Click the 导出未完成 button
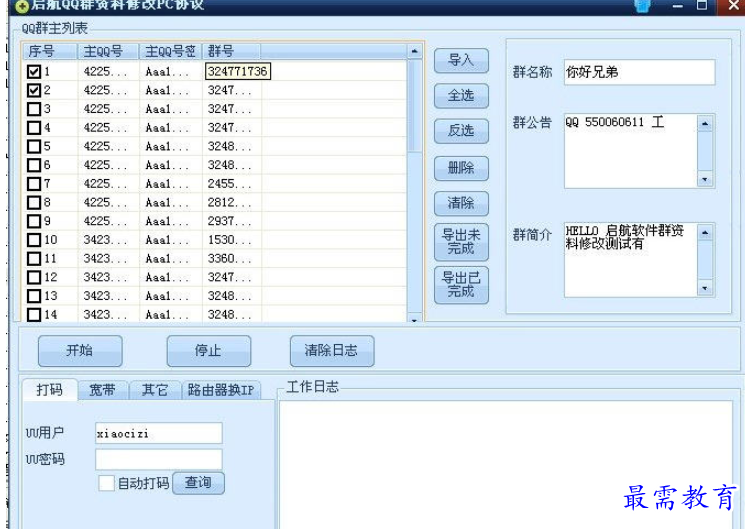The height and width of the screenshot is (529, 745). pyautogui.click(x=461, y=242)
